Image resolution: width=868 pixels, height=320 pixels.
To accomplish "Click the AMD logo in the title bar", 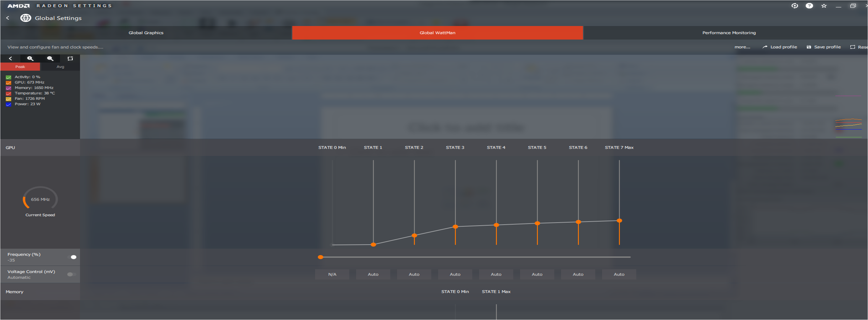I will click(x=19, y=6).
